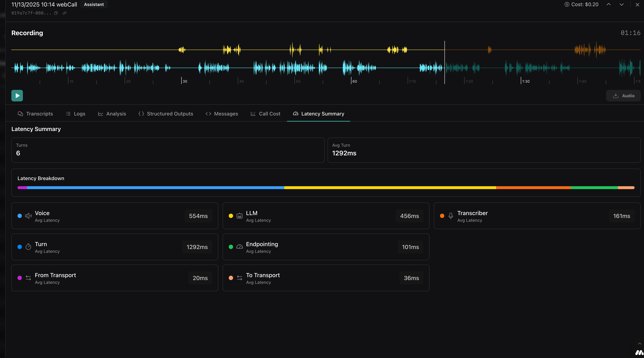Screen dimensions: 644x358
Task: Download the recording with Audio button
Action: [x=623, y=96]
